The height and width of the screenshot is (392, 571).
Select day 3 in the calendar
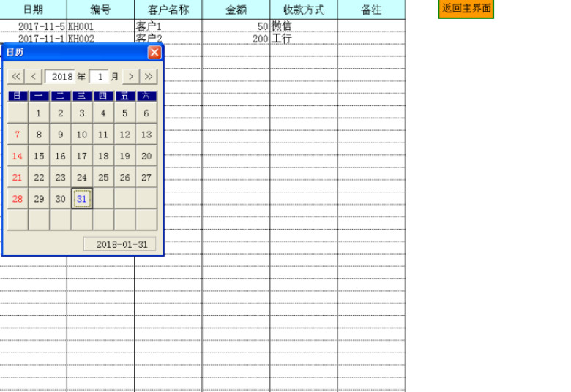[81, 113]
